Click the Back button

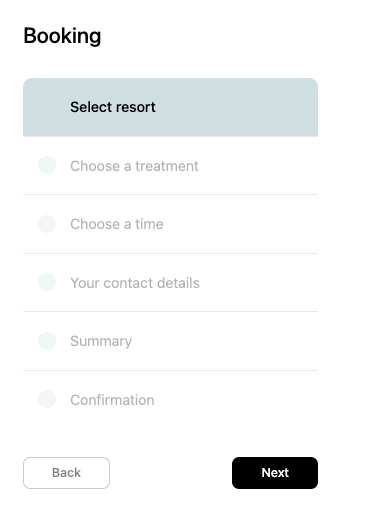[67, 473]
